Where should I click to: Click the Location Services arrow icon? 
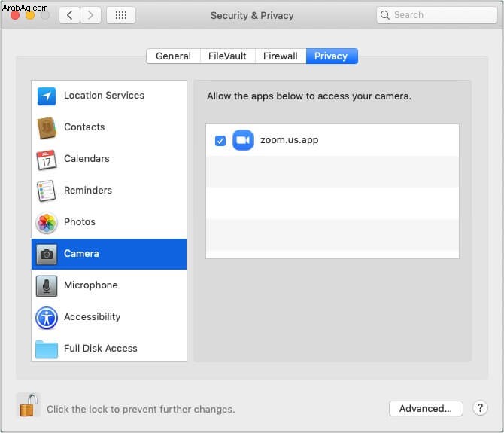click(x=47, y=96)
